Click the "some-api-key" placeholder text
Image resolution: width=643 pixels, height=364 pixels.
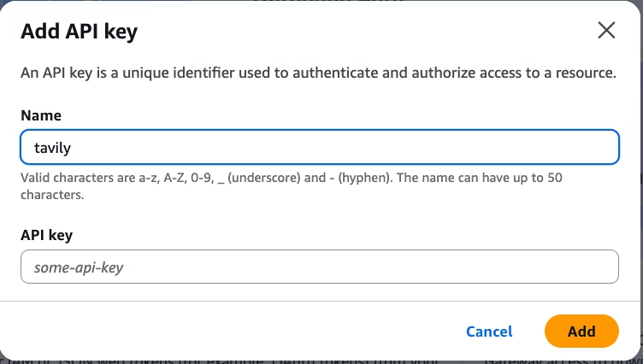tap(79, 267)
